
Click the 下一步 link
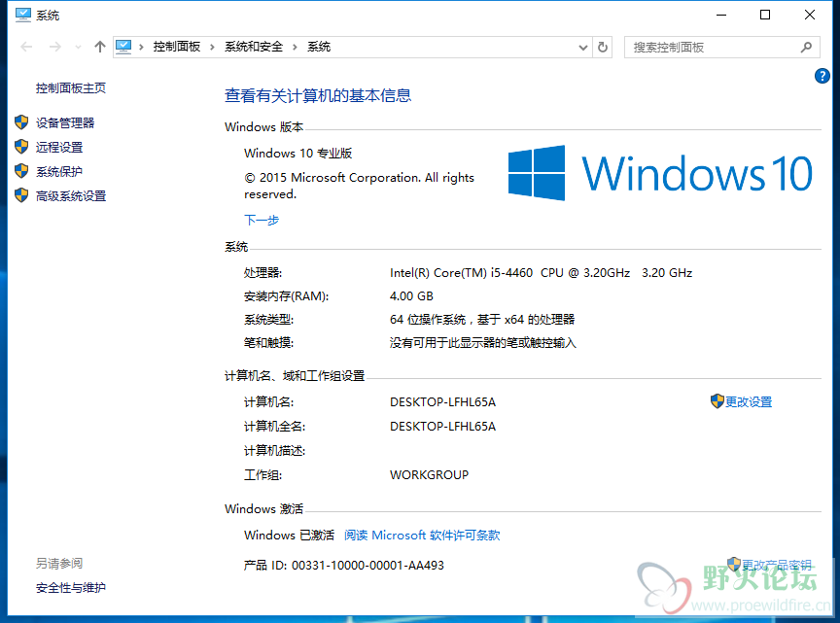point(262,221)
